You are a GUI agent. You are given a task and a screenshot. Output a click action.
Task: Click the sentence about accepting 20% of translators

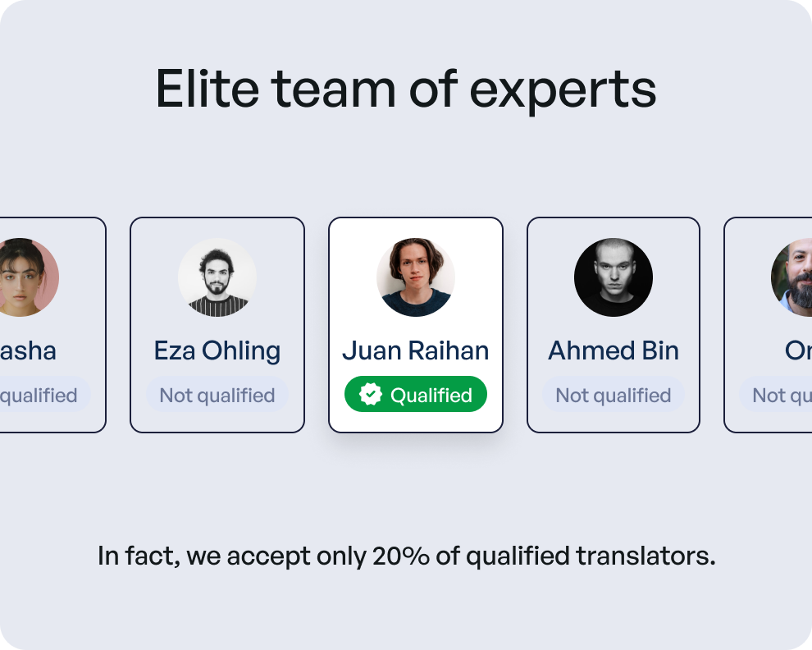point(406,556)
